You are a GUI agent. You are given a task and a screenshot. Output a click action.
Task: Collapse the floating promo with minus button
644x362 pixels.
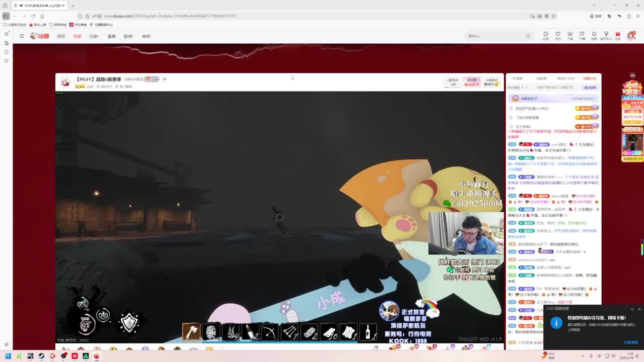tap(632, 75)
